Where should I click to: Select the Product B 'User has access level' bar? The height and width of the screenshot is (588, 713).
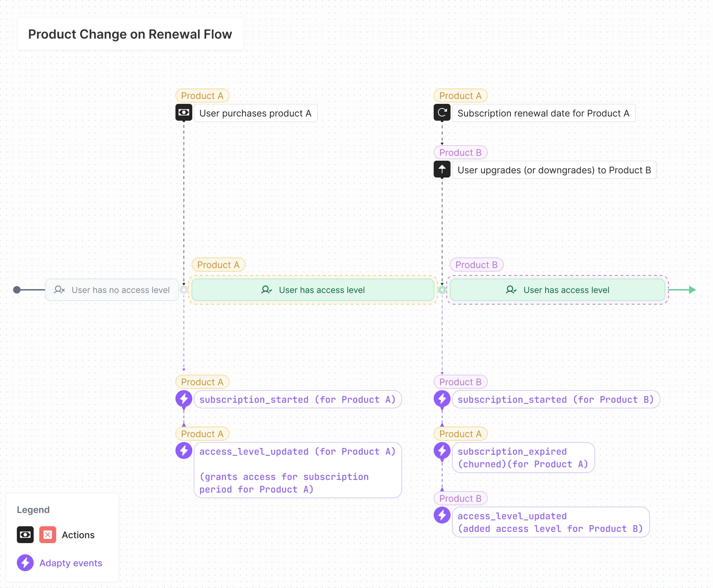pos(557,290)
